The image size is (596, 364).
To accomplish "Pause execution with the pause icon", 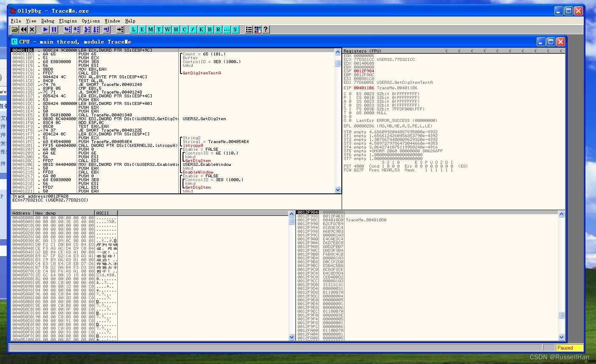I will 54,29.
